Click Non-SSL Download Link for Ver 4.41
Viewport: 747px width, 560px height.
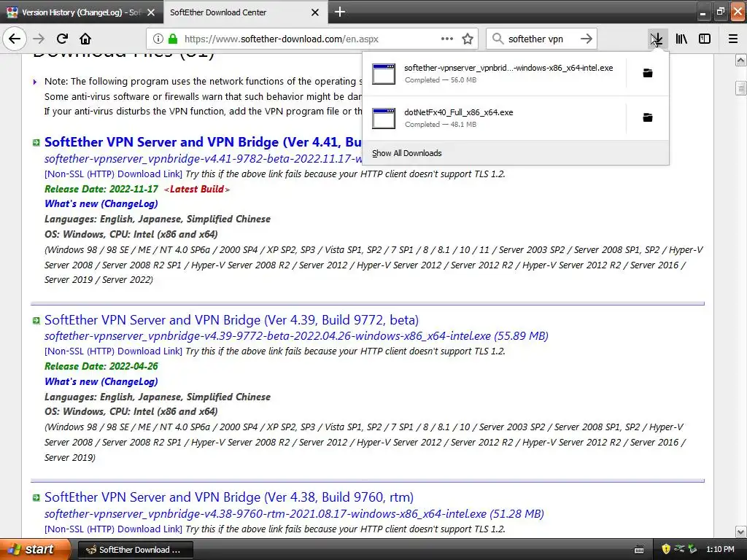pyautogui.click(x=113, y=174)
